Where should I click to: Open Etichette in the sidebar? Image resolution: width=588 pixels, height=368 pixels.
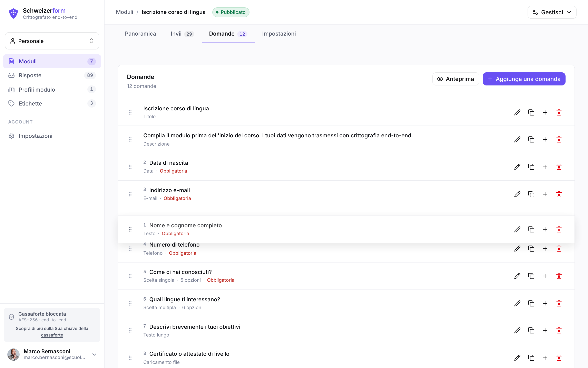(52, 103)
